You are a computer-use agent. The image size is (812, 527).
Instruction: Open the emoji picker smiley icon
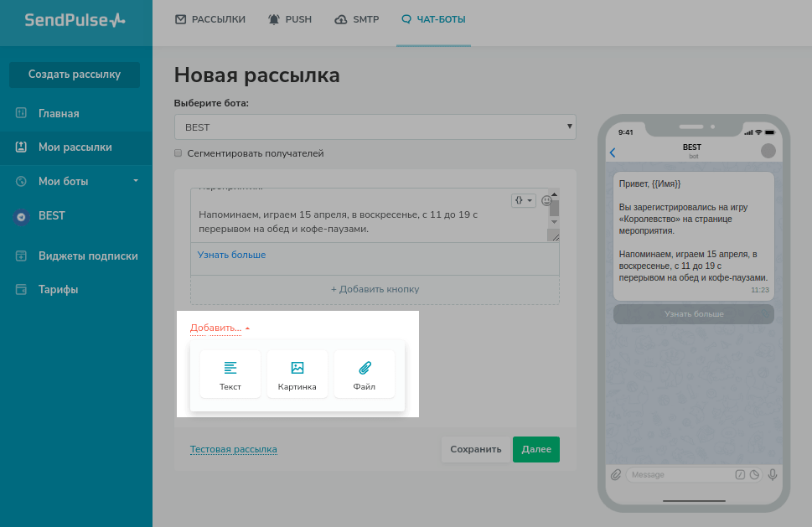[546, 201]
